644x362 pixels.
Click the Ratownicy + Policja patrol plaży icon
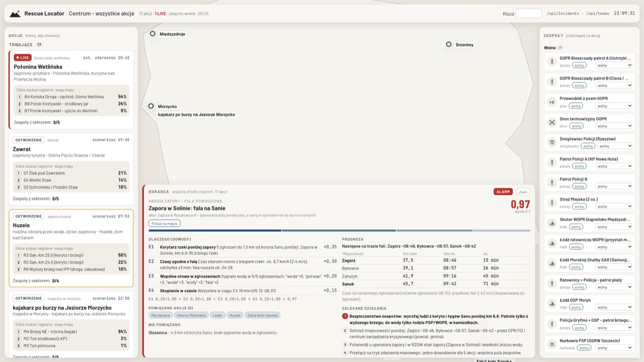pyautogui.click(x=552, y=283)
